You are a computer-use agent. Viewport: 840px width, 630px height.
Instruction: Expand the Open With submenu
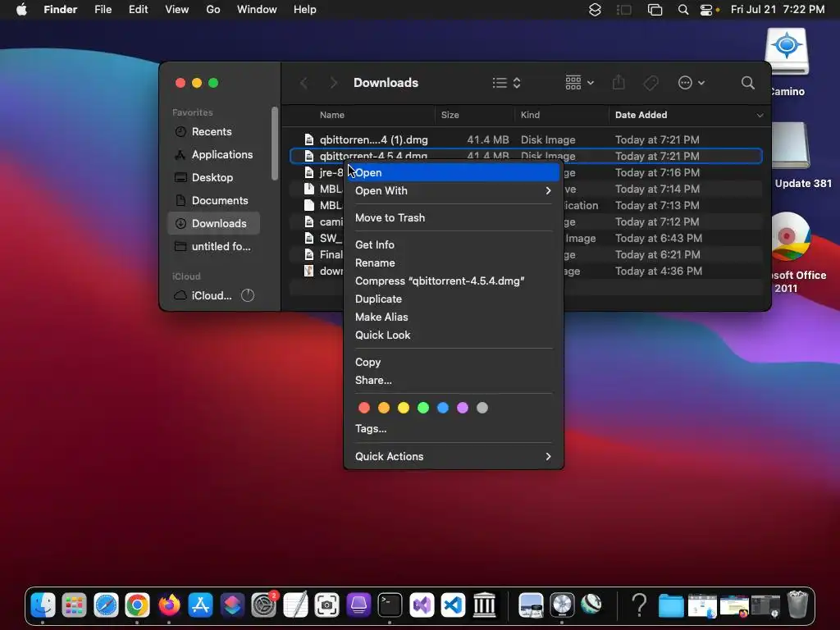click(x=453, y=190)
